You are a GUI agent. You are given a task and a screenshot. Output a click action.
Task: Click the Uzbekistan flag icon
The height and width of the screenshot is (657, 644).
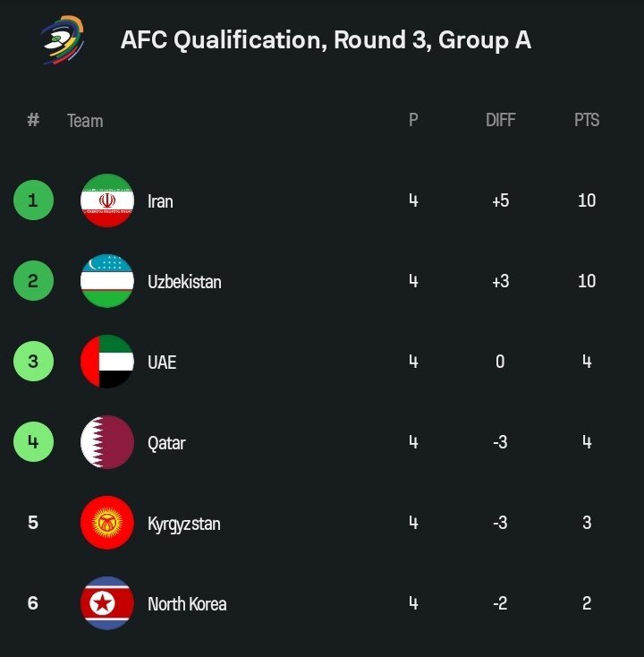point(107,281)
